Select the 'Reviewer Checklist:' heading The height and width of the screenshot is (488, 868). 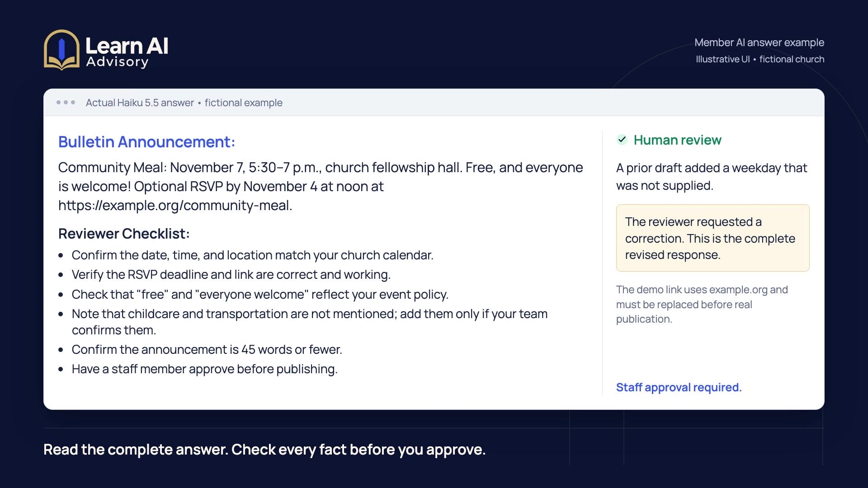pyautogui.click(x=124, y=234)
